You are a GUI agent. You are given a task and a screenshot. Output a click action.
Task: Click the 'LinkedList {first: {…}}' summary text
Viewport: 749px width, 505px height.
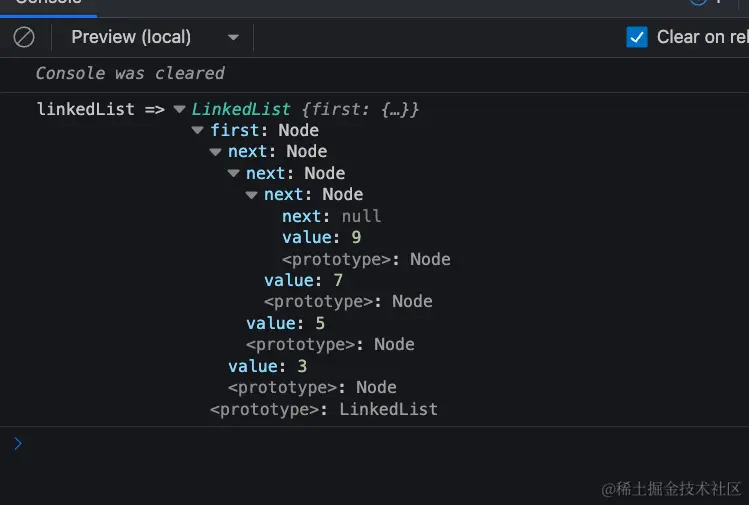[x=305, y=109]
